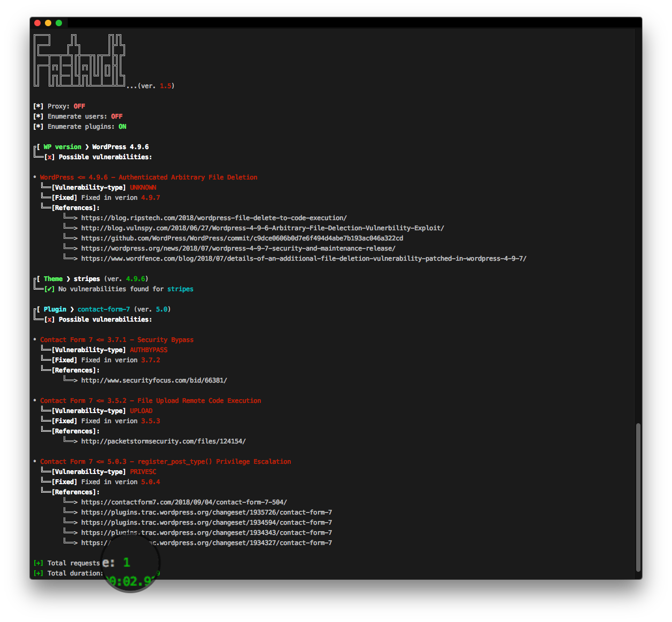Viewport: 672px width, 622px height.
Task: Click the terminal vertical scrollbar thumb
Action: coord(638,497)
